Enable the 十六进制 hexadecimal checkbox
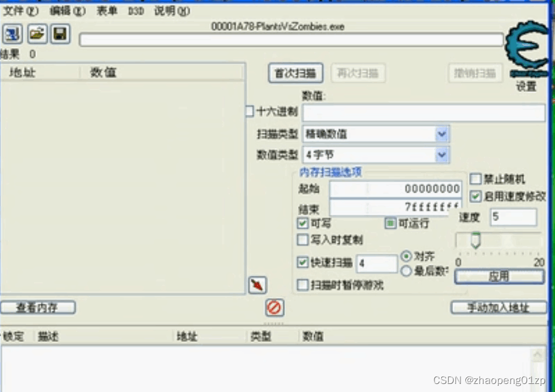 click(248, 111)
